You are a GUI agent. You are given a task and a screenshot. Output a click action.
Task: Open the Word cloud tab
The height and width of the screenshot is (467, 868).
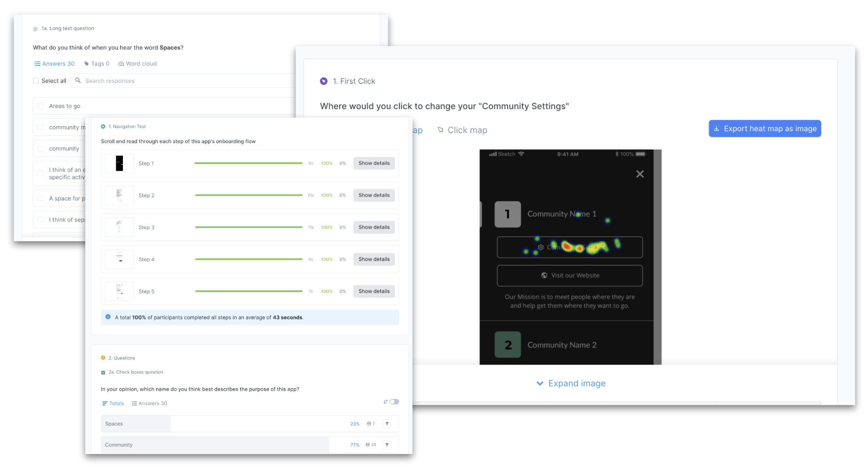(x=137, y=64)
